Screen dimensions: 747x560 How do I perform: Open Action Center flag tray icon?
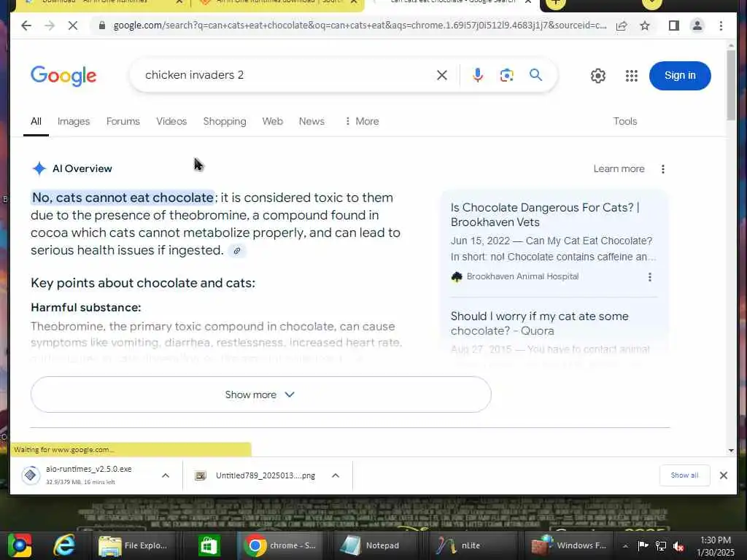[x=643, y=546]
